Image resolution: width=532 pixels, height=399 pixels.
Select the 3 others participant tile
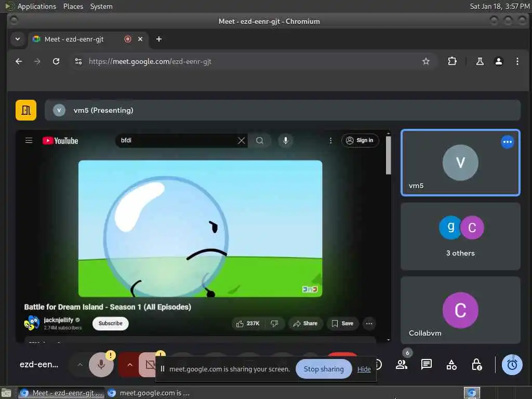pos(460,236)
